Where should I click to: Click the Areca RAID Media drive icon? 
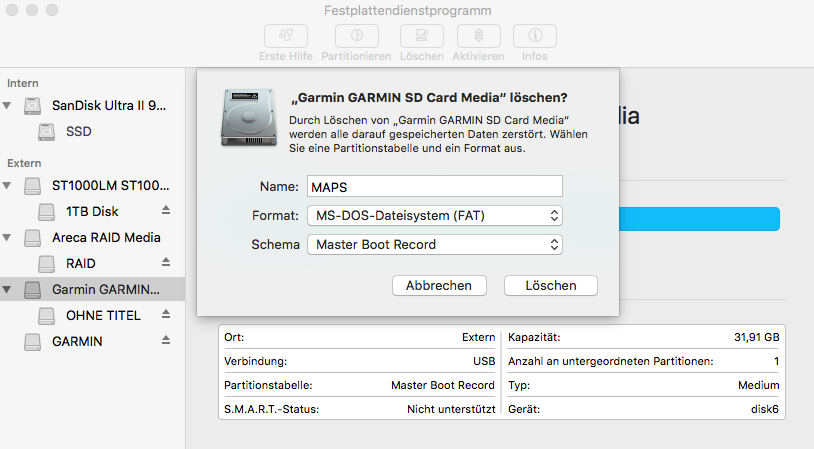coord(32,238)
